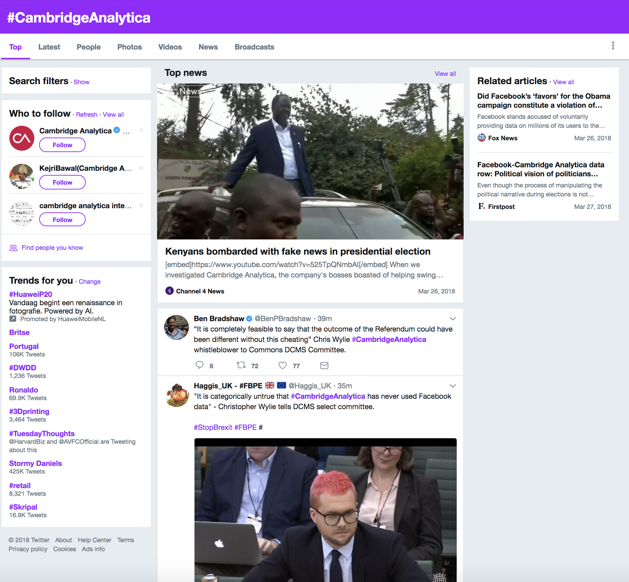Open the Firstpost data row article
This screenshot has width=629, height=582.
(540, 169)
